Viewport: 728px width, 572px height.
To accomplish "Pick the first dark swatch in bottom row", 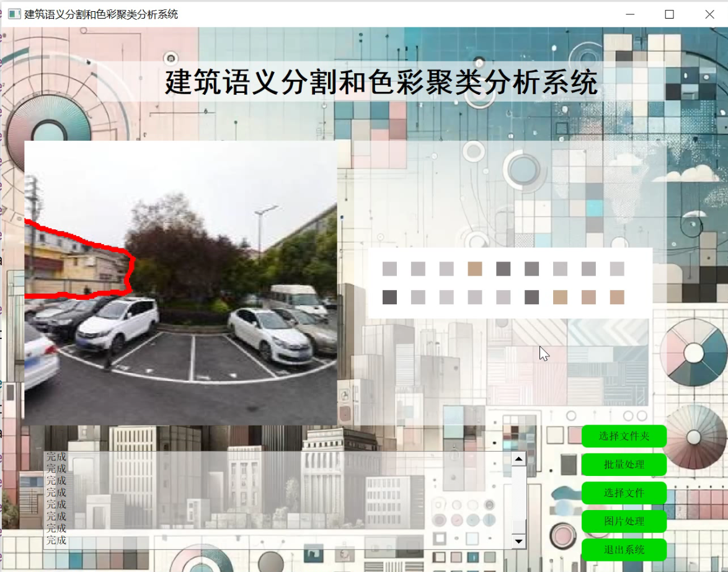I will point(389,297).
